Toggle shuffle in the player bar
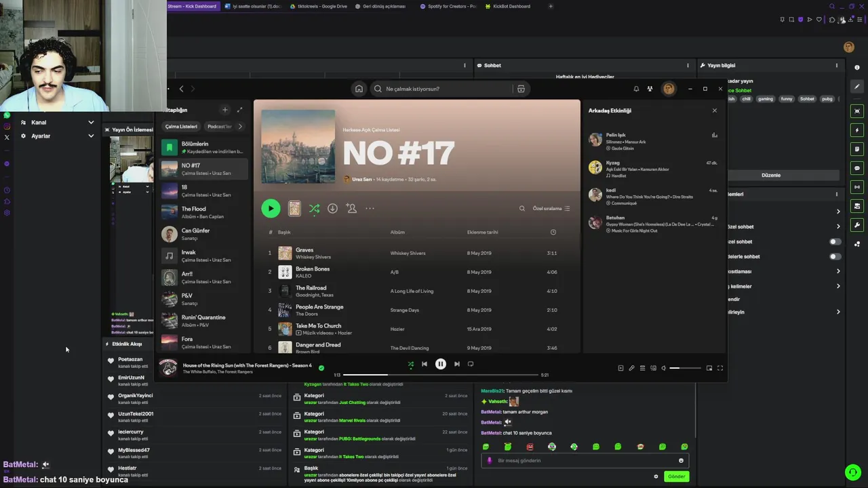Screen dimensions: 868x488 [410, 364]
